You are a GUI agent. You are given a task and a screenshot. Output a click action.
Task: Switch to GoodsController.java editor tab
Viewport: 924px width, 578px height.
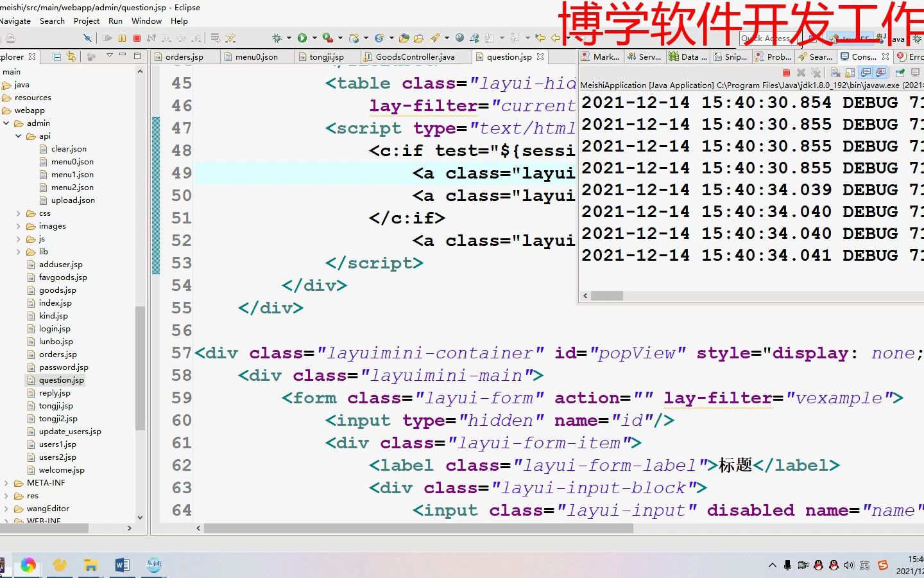pos(415,57)
